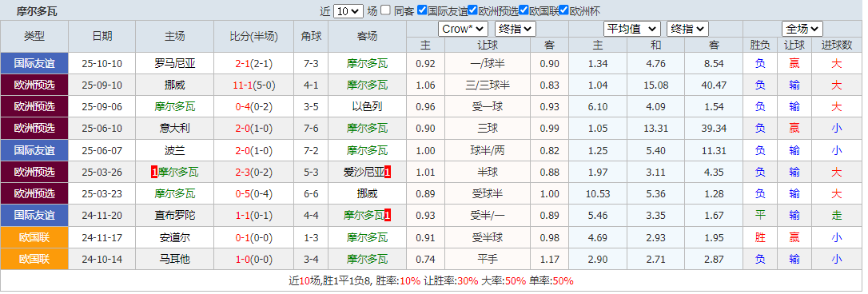Click the red card badge beside 爱沙尼亚

(388, 173)
